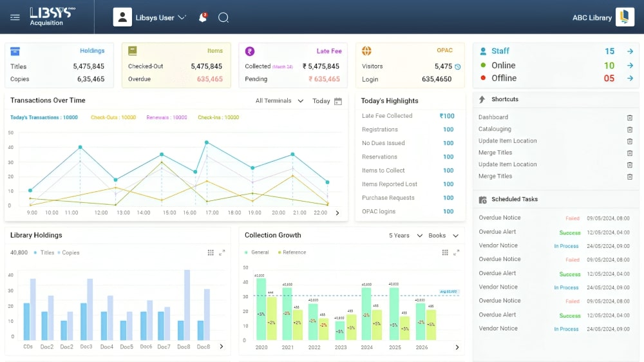Click the OPAC visitors refresh clock icon
This screenshot has height=362, width=644.
pyautogui.click(x=457, y=66)
